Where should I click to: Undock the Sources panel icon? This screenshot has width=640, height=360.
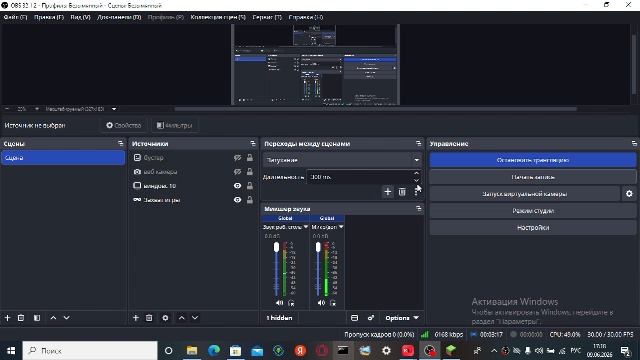[253, 143]
